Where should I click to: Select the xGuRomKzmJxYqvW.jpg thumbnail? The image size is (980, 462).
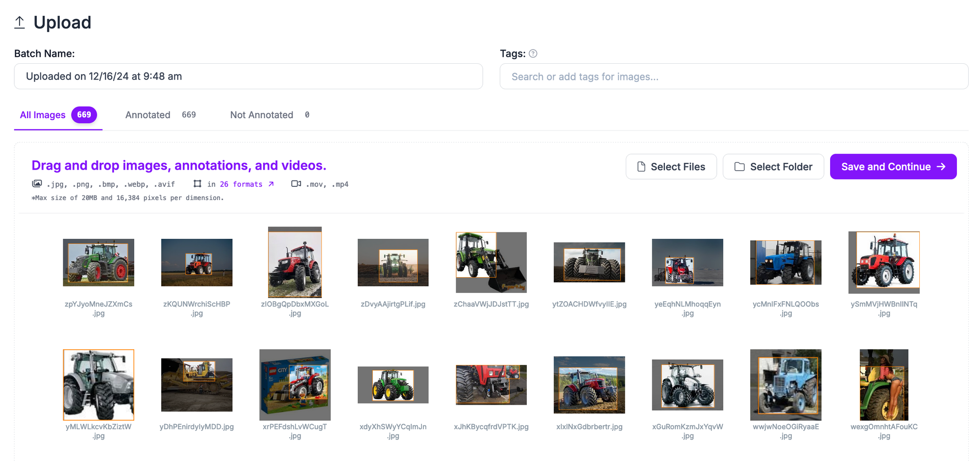(687, 385)
